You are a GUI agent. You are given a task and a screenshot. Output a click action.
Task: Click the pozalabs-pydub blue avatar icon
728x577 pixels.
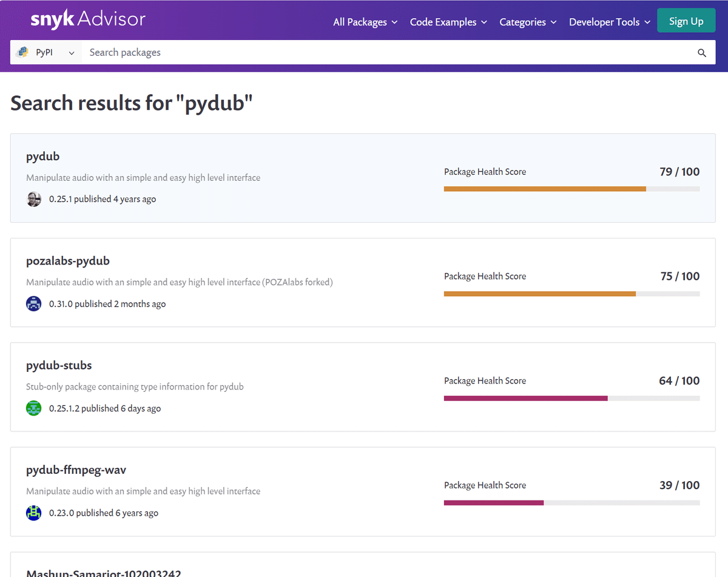[34, 304]
